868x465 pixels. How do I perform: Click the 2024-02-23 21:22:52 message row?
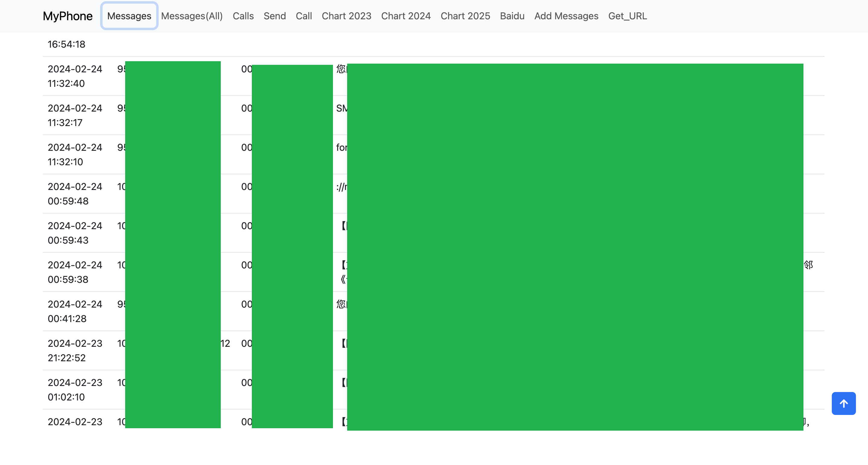coord(75,350)
